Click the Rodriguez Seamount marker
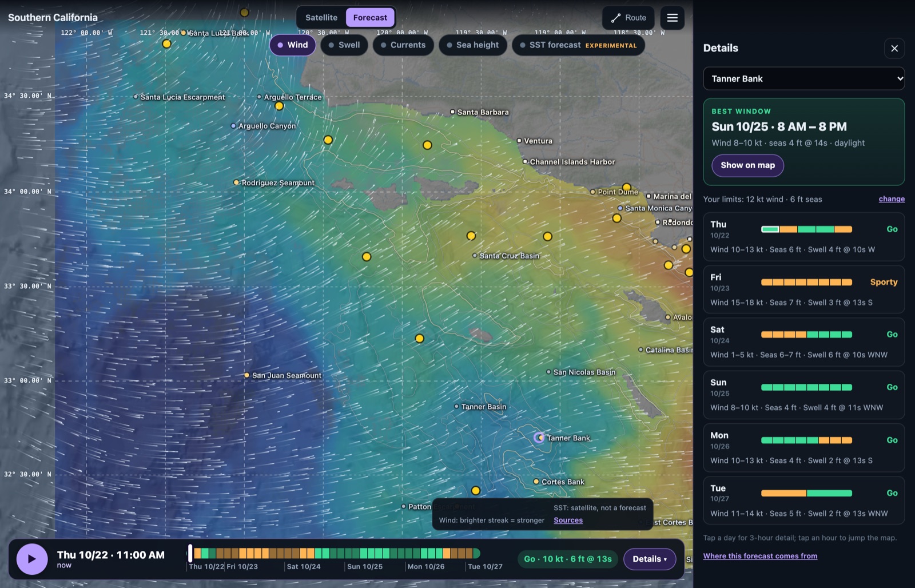The height and width of the screenshot is (588, 915). coord(236,182)
